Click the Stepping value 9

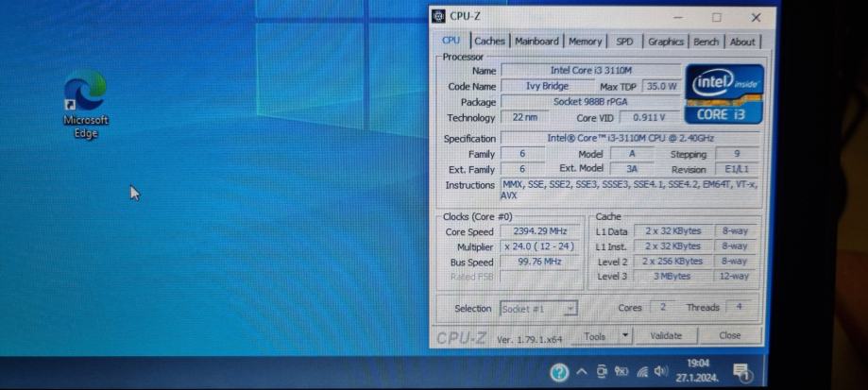pyautogui.click(x=737, y=154)
